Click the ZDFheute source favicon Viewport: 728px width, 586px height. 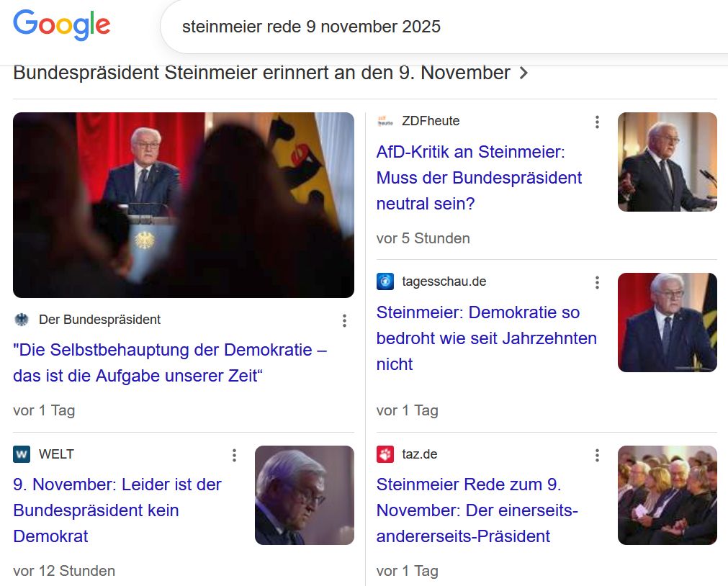[x=385, y=121]
